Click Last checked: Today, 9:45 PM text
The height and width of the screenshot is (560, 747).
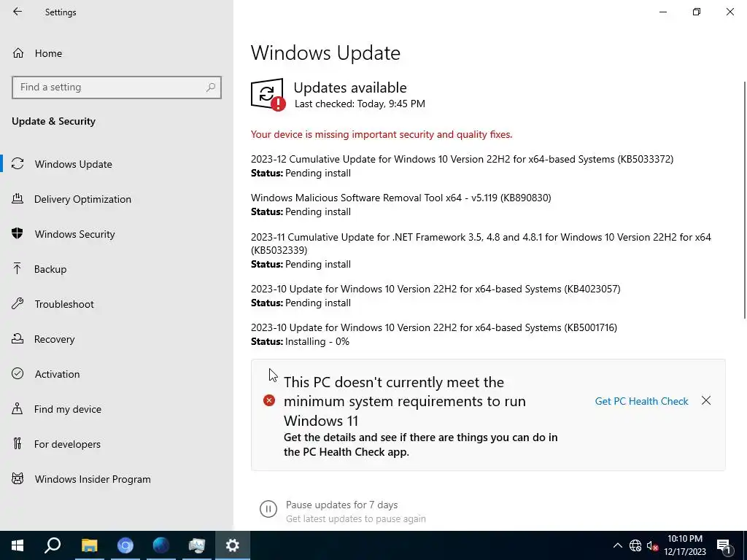click(x=360, y=104)
